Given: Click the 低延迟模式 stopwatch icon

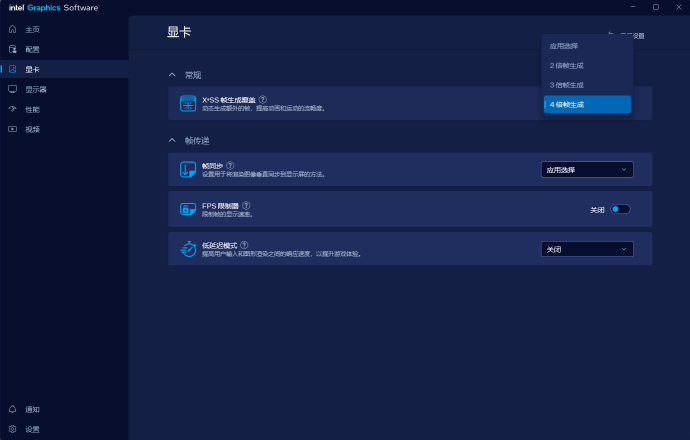Looking at the screenshot, I should point(187,249).
